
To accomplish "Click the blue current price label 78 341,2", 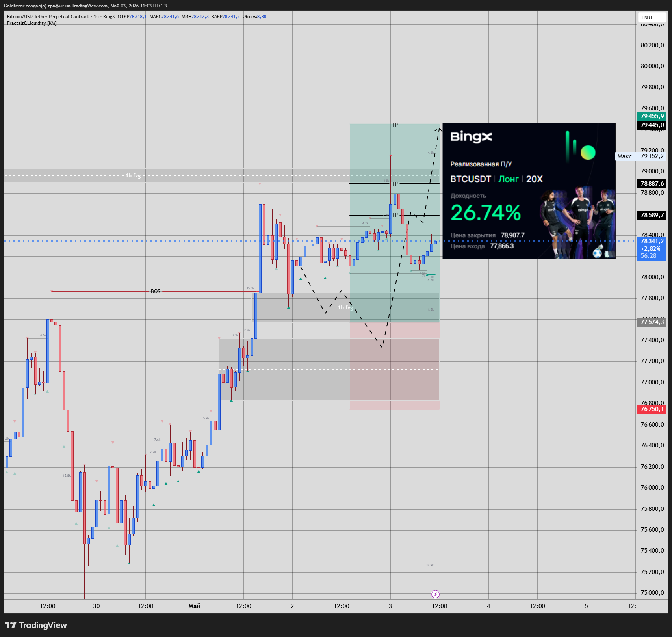I will 652,241.
